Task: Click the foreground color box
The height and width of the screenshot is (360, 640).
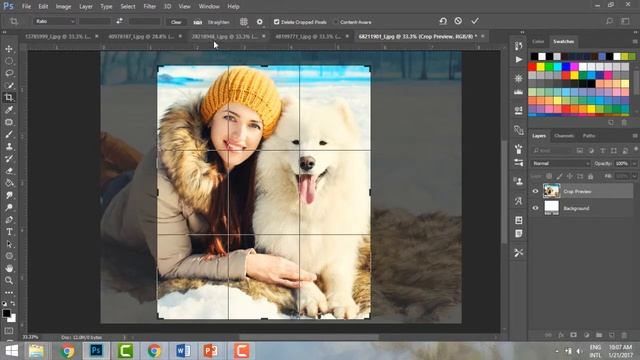Action: click(7, 313)
